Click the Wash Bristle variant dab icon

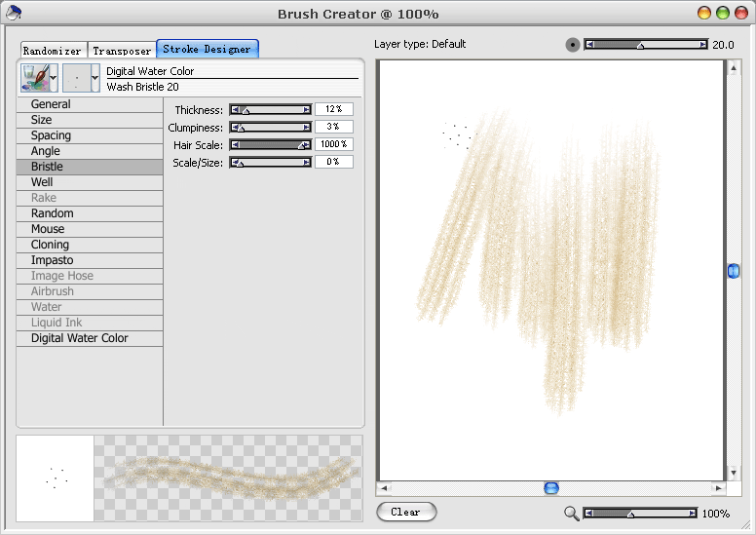coord(77,78)
